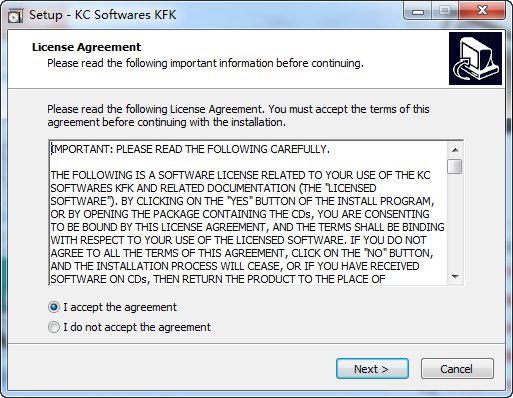Select the accept agreement radio button

(x=54, y=307)
